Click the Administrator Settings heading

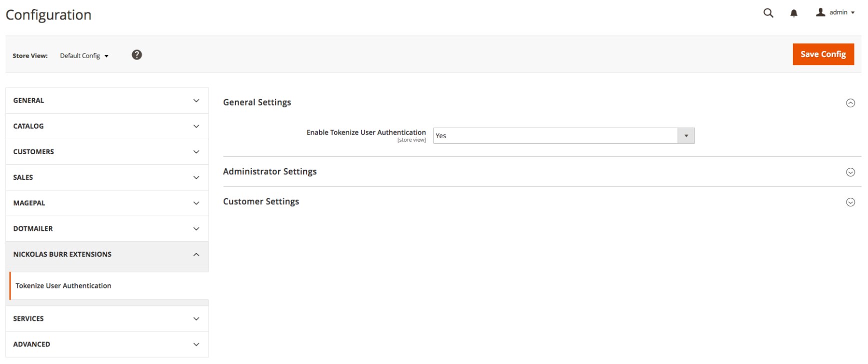tap(269, 172)
